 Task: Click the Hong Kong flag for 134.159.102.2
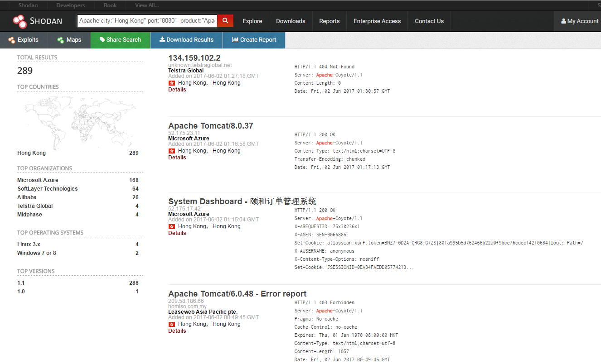(x=172, y=83)
